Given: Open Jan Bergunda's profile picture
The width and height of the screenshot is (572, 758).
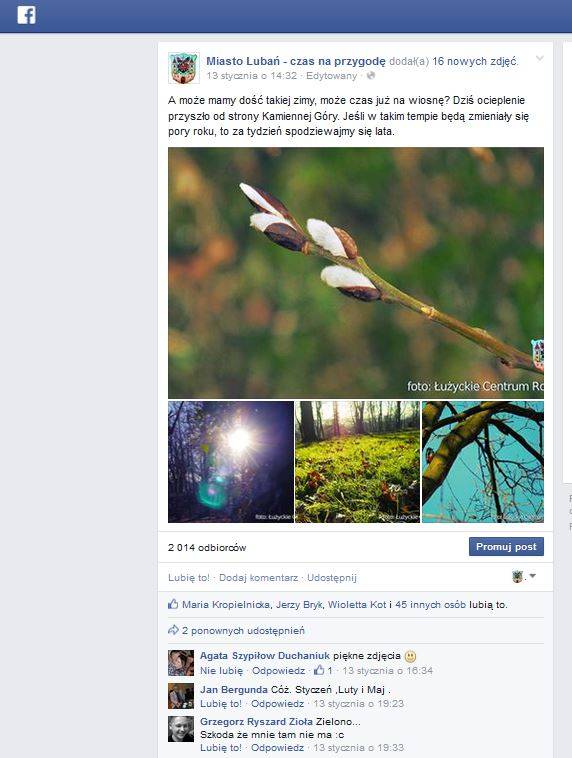Looking at the screenshot, I should point(181,696).
